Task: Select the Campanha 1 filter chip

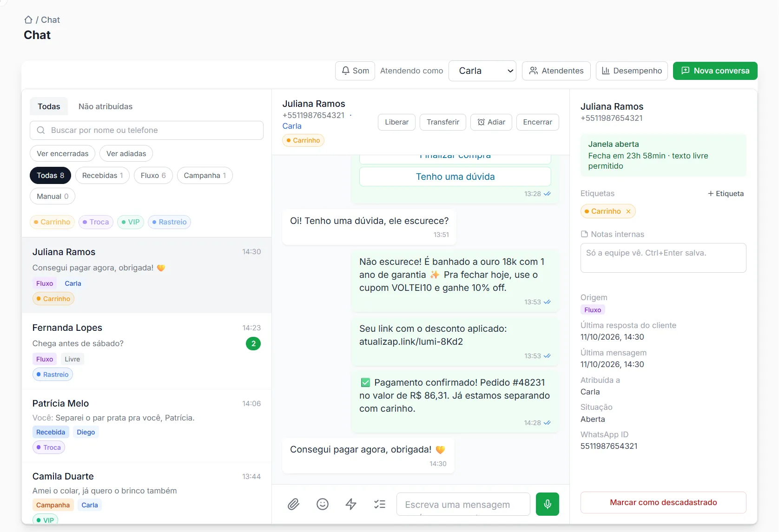Action: (x=205, y=175)
